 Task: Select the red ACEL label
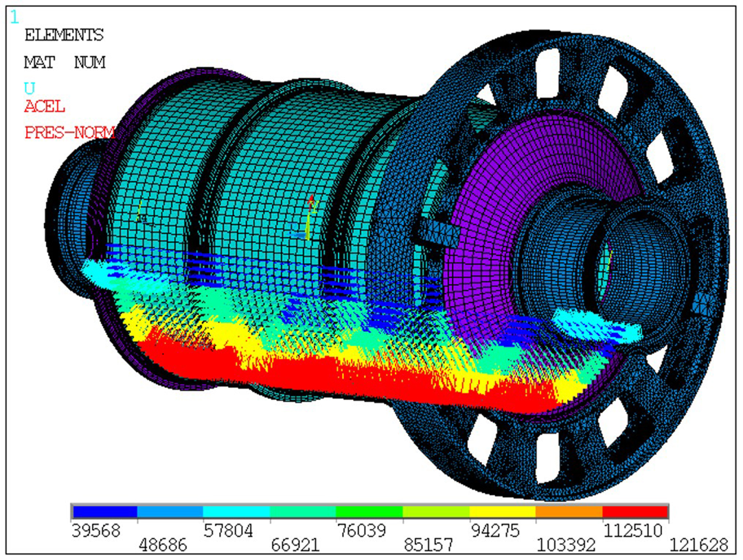point(45,107)
